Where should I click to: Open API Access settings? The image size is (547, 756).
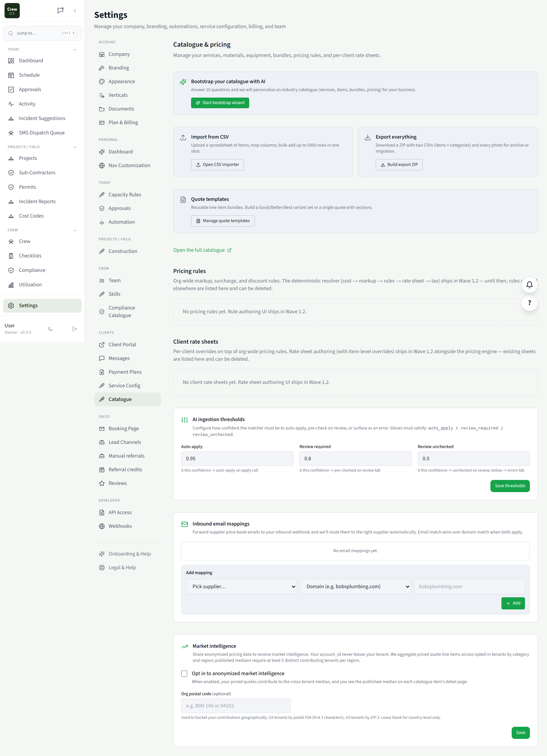(x=127, y=513)
